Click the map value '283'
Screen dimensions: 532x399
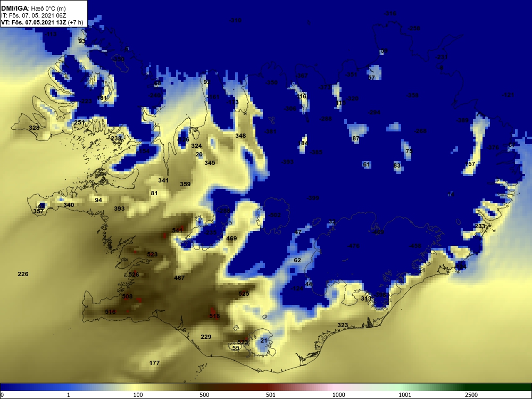[480, 226]
